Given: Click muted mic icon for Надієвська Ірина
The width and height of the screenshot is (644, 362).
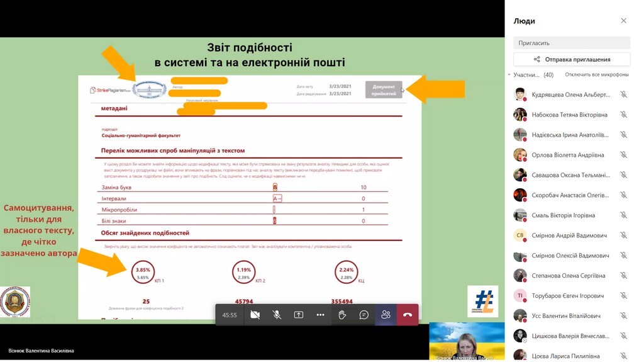Looking at the screenshot, I should [623, 135].
